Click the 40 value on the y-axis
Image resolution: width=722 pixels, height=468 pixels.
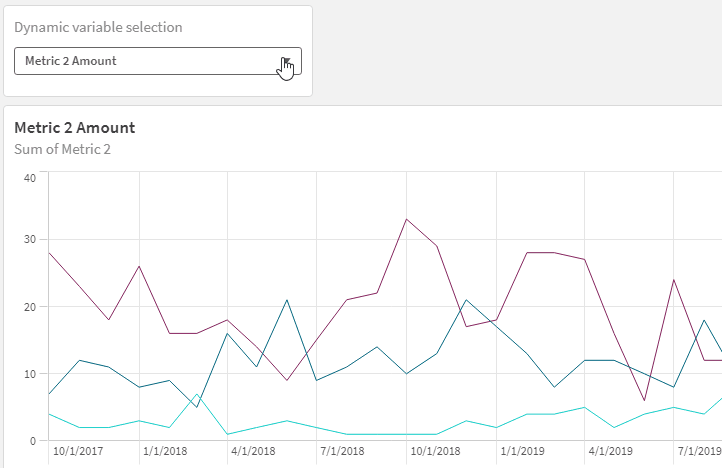30,178
